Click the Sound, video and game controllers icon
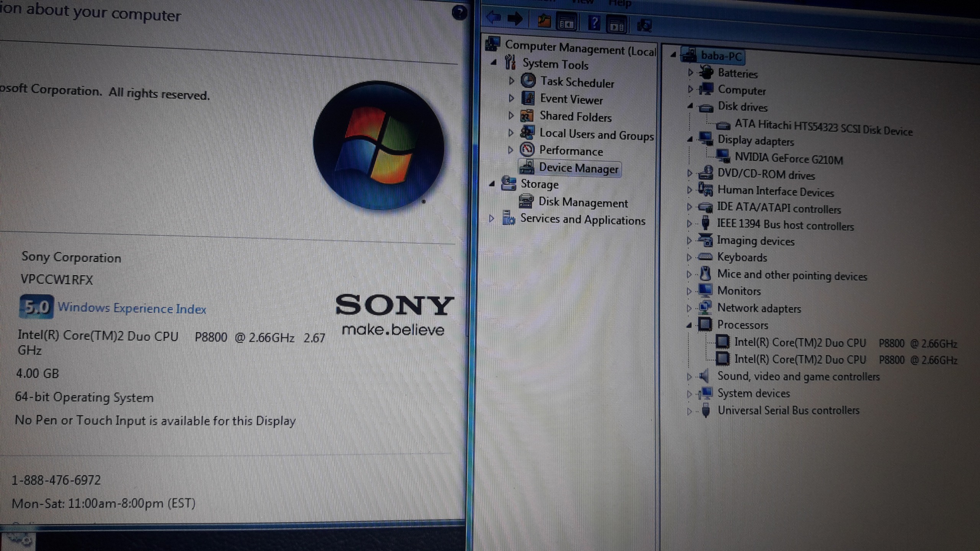 point(705,376)
